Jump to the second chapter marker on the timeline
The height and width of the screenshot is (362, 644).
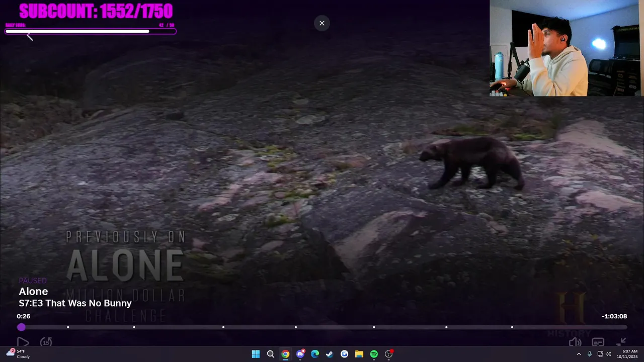134,327
